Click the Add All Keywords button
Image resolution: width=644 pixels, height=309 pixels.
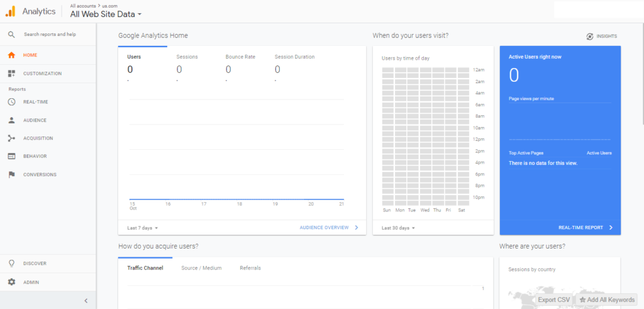point(607,300)
